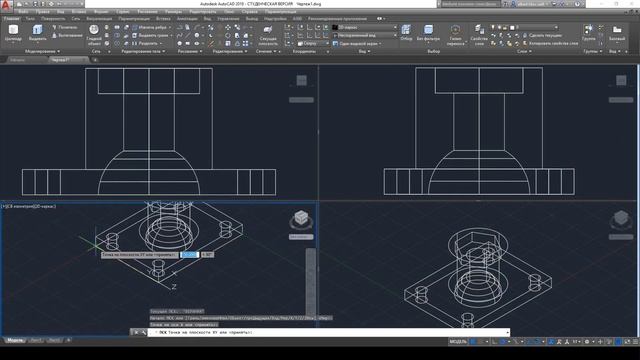Click Сделать текущим layer button

pyautogui.click(x=542, y=36)
